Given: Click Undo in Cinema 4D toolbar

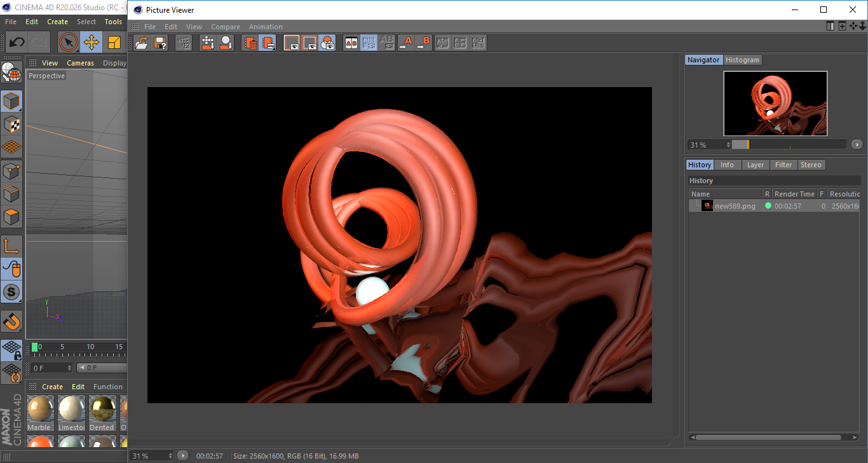Looking at the screenshot, I should 17,43.
